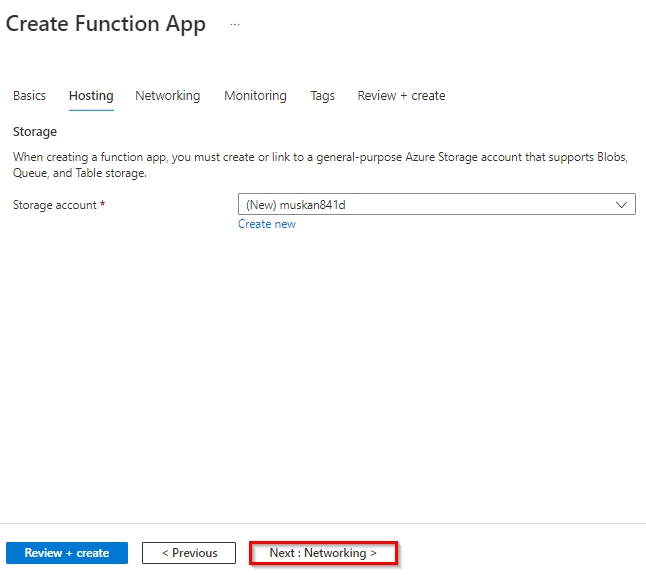This screenshot has width=646, height=575.
Task: Proceed with Next : Networking button
Action: tap(323, 553)
